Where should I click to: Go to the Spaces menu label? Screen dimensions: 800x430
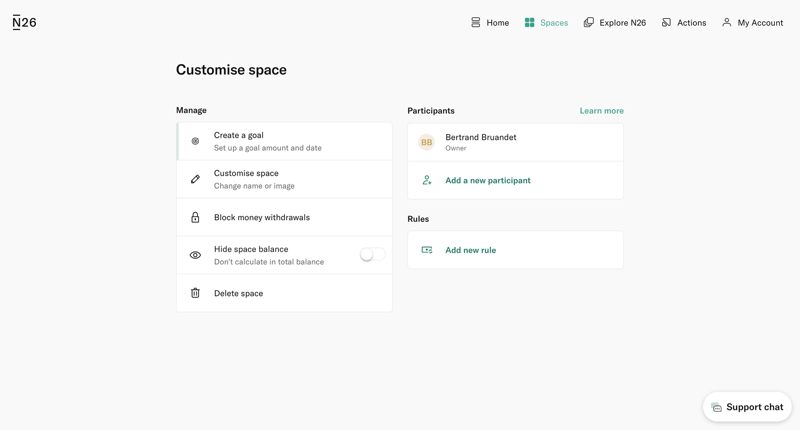tap(554, 23)
